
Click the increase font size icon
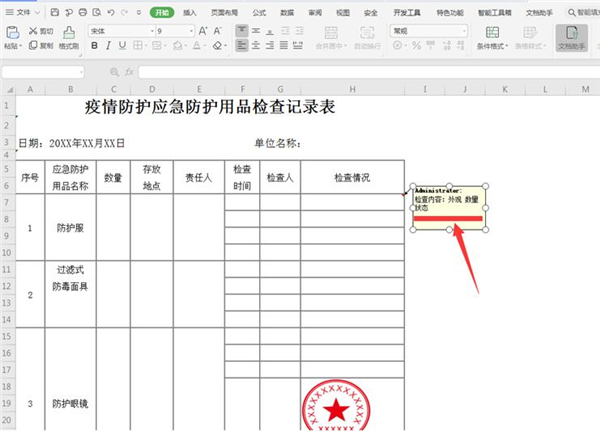(x=202, y=31)
